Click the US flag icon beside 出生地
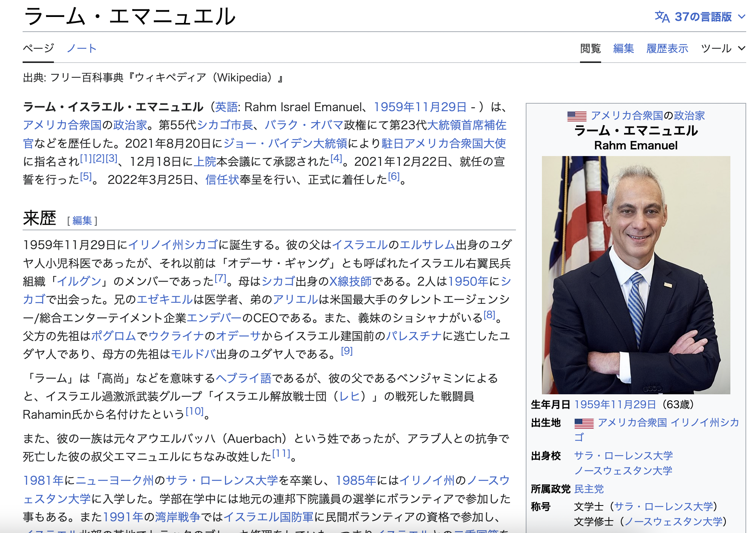 pyautogui.click(x=584, y=423)
